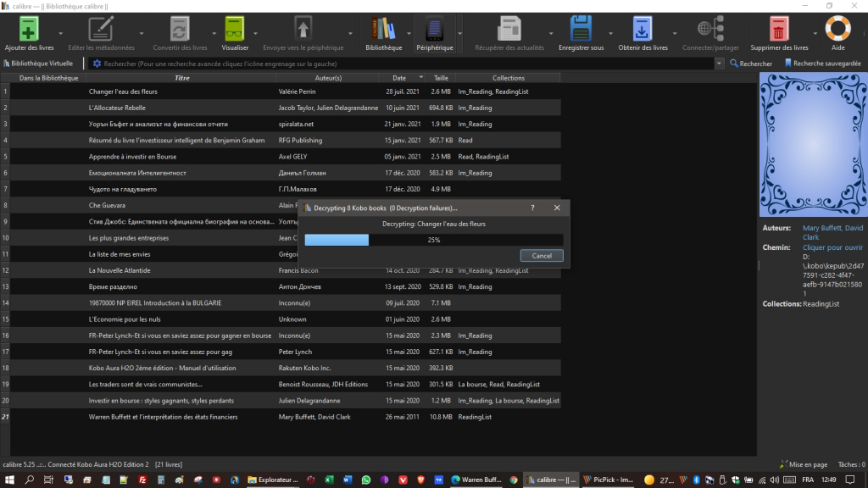The image size is (868, 488).
Task: Expand the Editer les métadonnées dropdown arrow
Action: coord(142,33)
